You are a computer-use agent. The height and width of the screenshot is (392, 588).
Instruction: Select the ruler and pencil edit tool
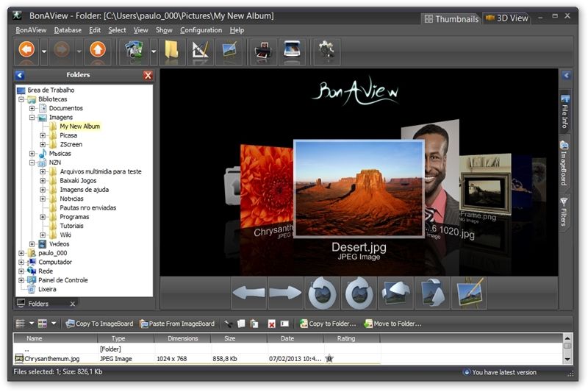(x=200, y=50)
